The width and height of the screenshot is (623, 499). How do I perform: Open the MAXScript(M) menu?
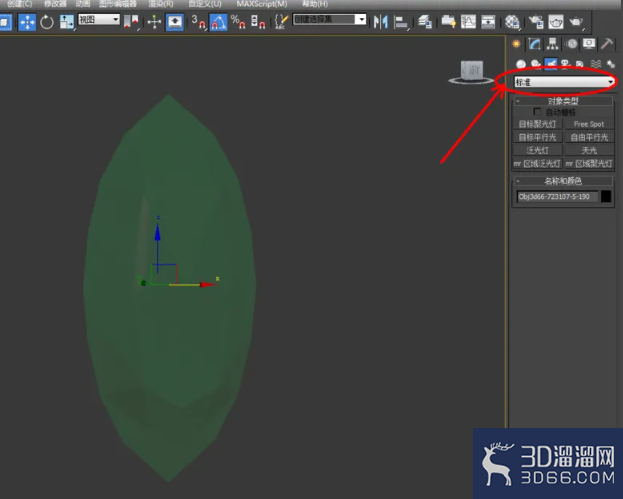(262, 4)
